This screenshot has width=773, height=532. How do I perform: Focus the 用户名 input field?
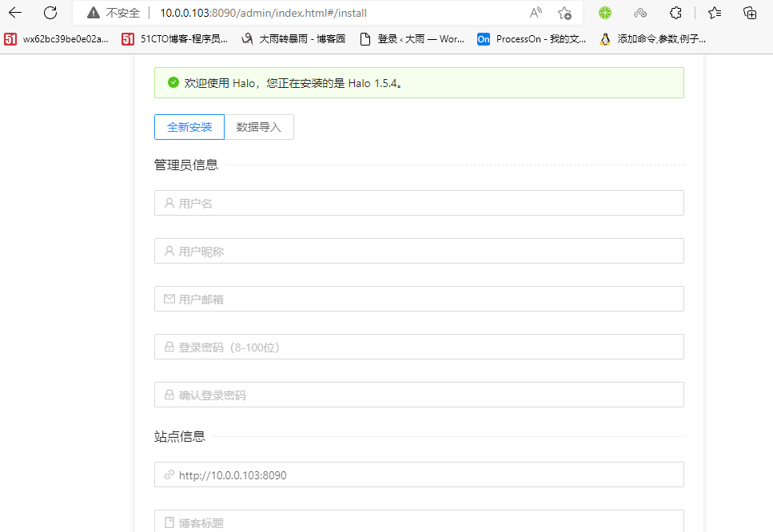pyautogui.click(x=419, y=203)
